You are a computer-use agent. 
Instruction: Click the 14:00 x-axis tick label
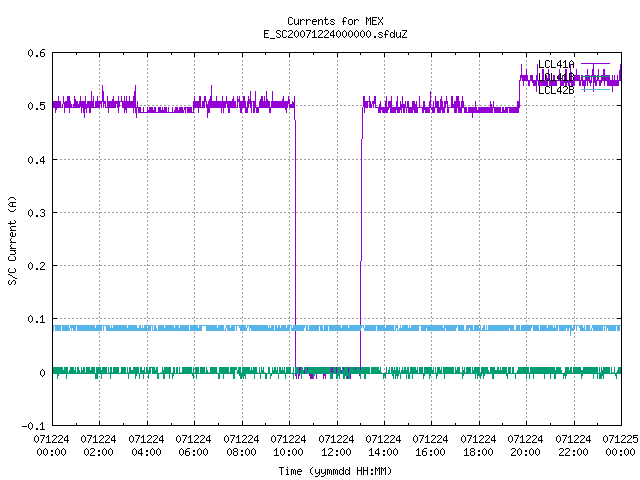(x=383, y=452)
